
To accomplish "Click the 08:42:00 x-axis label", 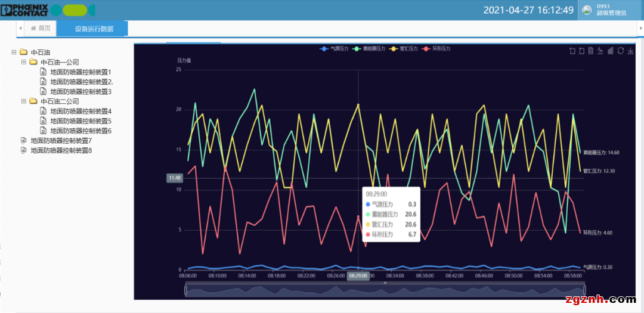I will pyautogui.click(x=454, y=276).
